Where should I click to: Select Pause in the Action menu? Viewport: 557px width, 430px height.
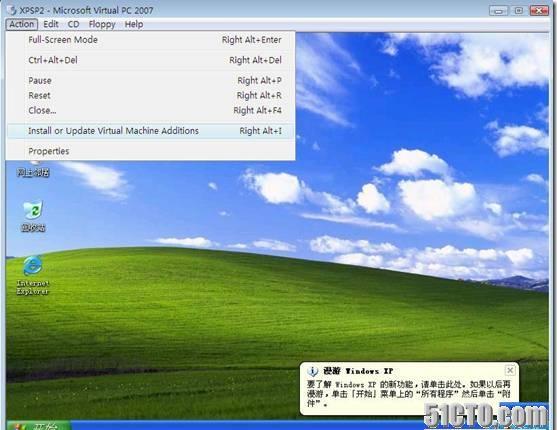click(x=151, y=81)
